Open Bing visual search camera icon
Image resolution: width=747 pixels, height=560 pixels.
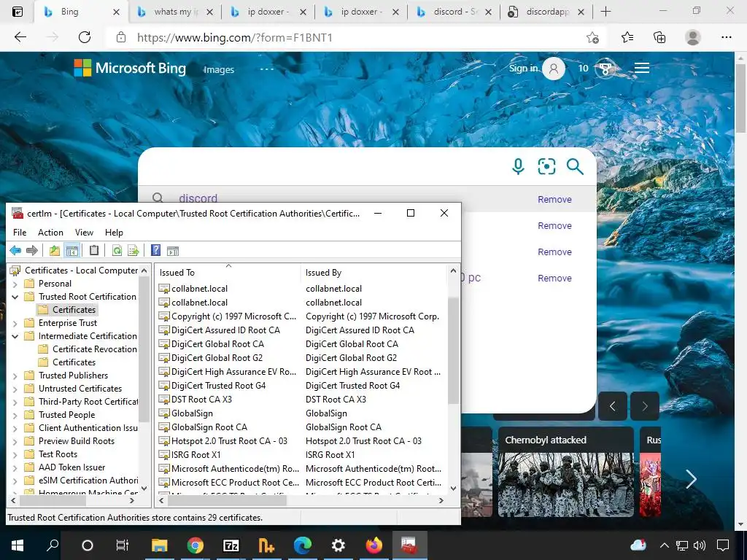click(x=546, y=167)
